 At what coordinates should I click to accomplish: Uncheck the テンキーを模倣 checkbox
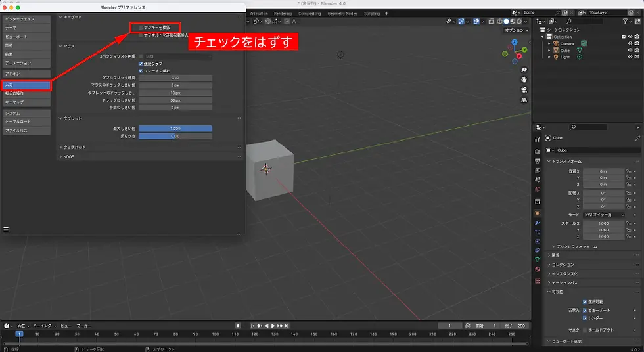(141, 28)
